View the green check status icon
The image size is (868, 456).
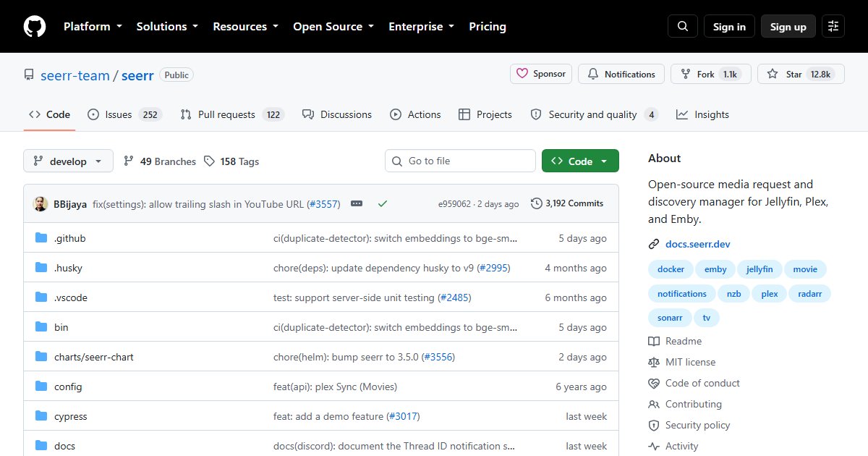click(383, 204)
